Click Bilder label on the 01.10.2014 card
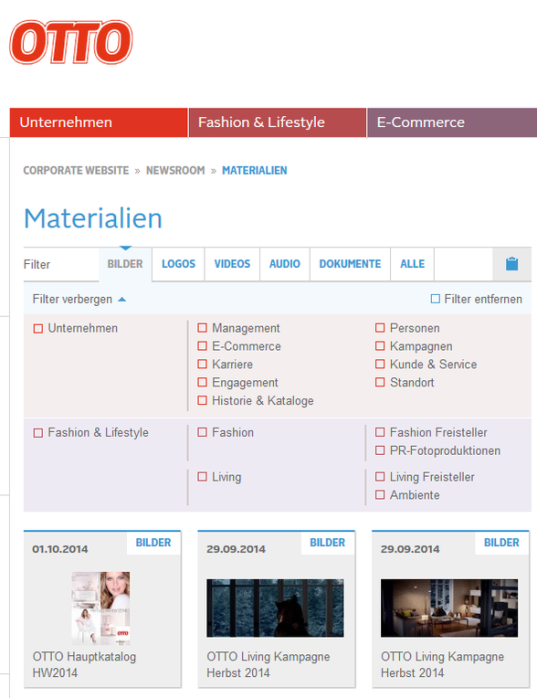This screenshot has height=698, width=537. point(153,543)
